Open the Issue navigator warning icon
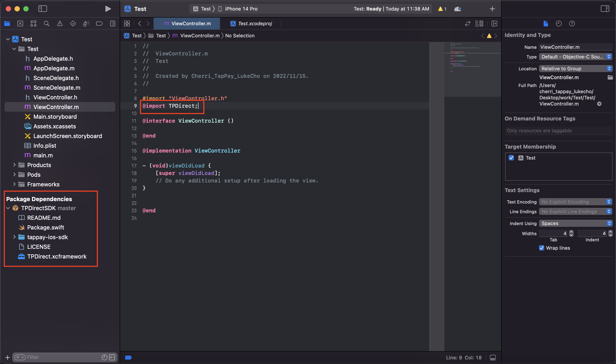 60,24
